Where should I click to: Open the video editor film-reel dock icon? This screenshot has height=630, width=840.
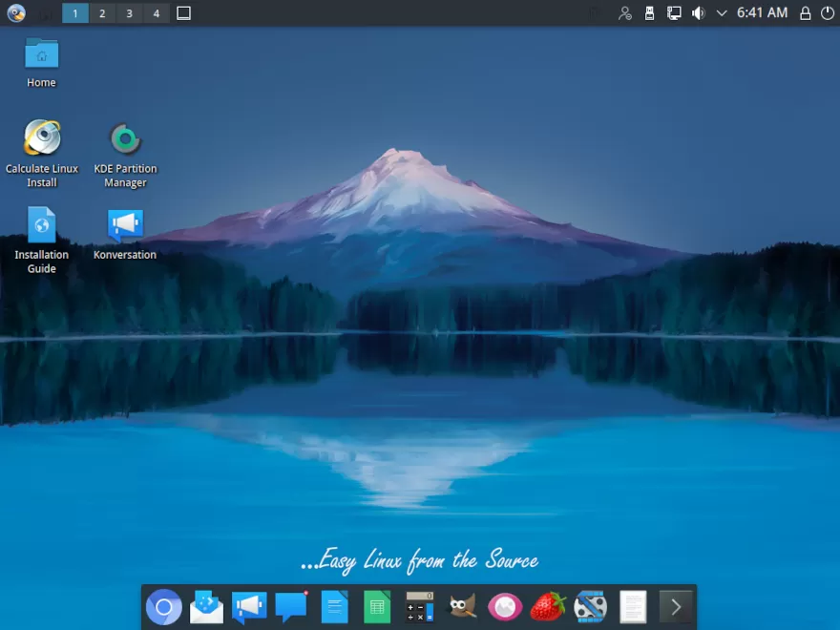pyautogui.click(x=591, y=607)
